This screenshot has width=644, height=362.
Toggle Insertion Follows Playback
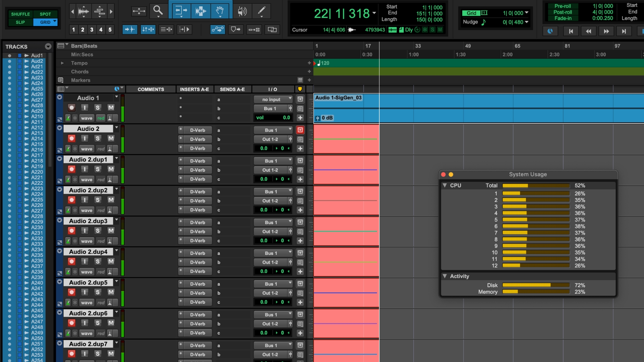[x=184, y=29]
